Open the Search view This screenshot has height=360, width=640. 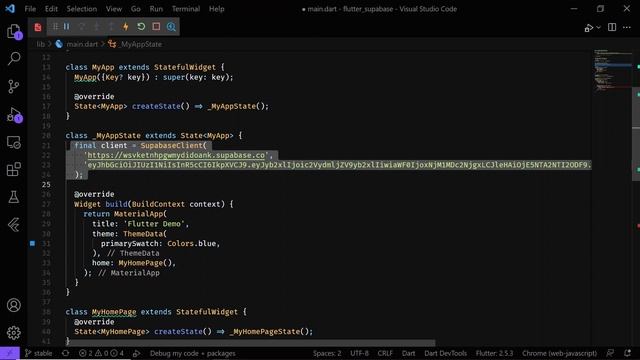coord(13,58)
